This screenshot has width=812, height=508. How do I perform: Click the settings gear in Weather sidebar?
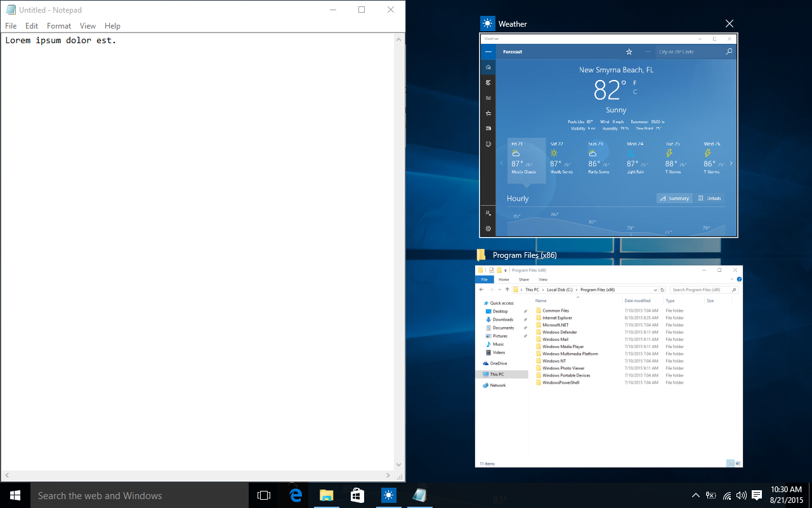click(488, 229)
